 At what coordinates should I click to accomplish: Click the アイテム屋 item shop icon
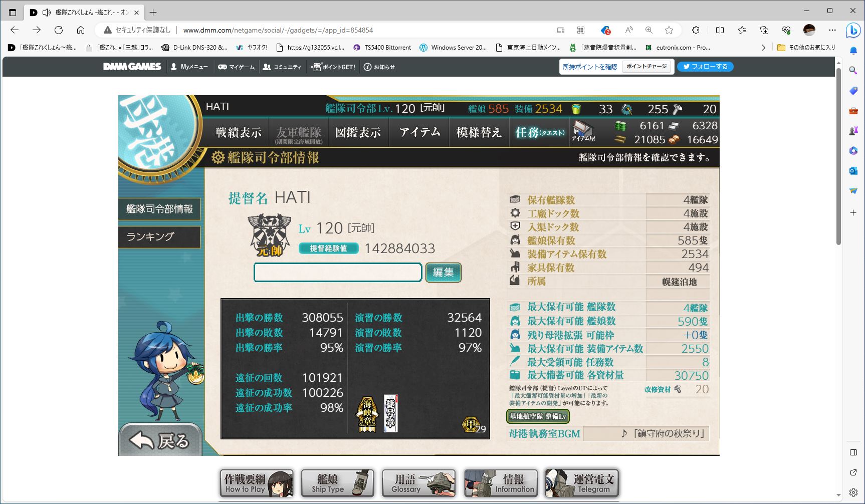pos(583,132)
